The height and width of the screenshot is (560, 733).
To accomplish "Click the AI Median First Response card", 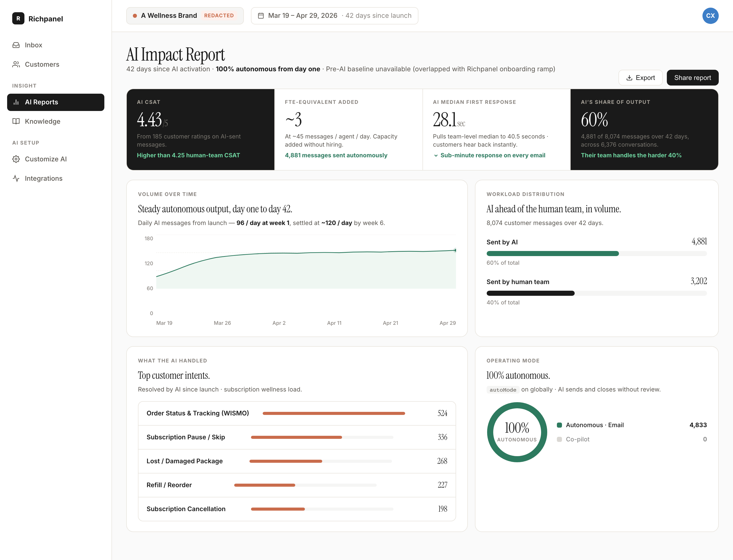I will click(496, 129).
